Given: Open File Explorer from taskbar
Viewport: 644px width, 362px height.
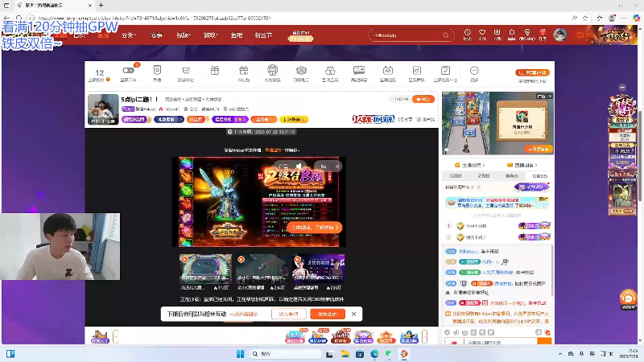Looking at the screenshot, I should (345, 354).
